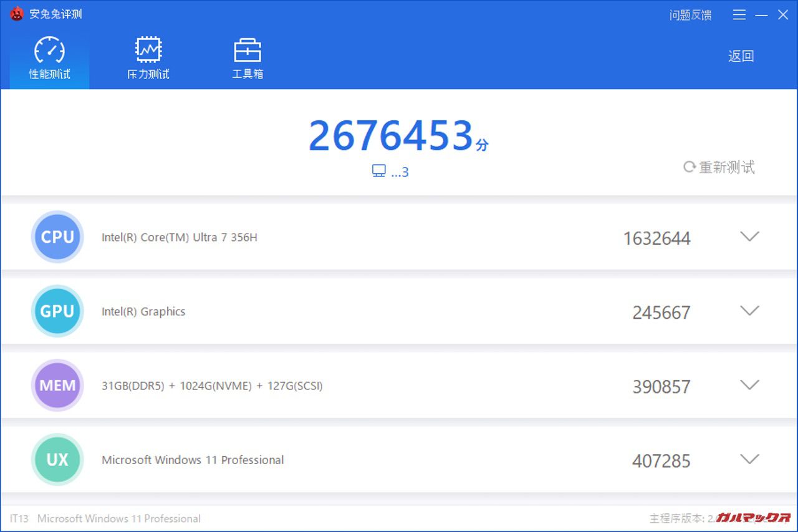Click the 重新测试 retest button
798x532 pixels.
(x=719, y=167)
